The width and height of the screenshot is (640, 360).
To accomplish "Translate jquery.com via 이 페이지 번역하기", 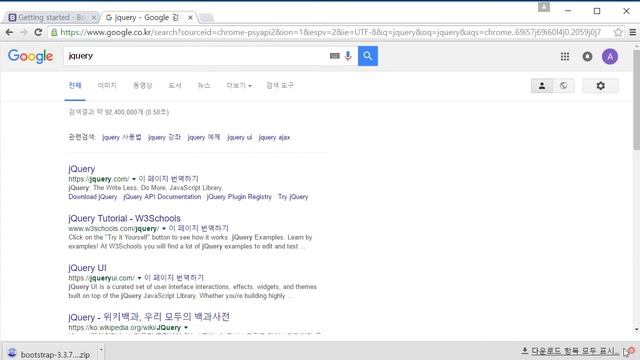I will (168, 179).
